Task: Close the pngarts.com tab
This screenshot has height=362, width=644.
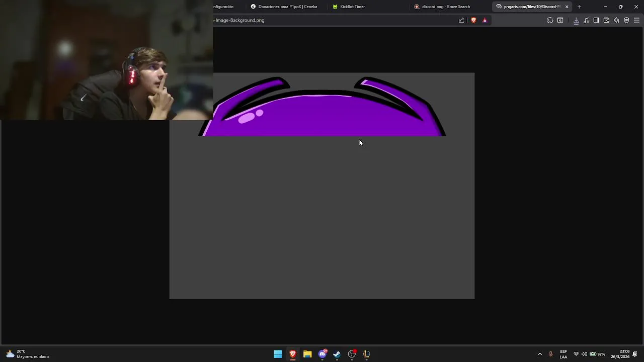Action: pos(567,7)
